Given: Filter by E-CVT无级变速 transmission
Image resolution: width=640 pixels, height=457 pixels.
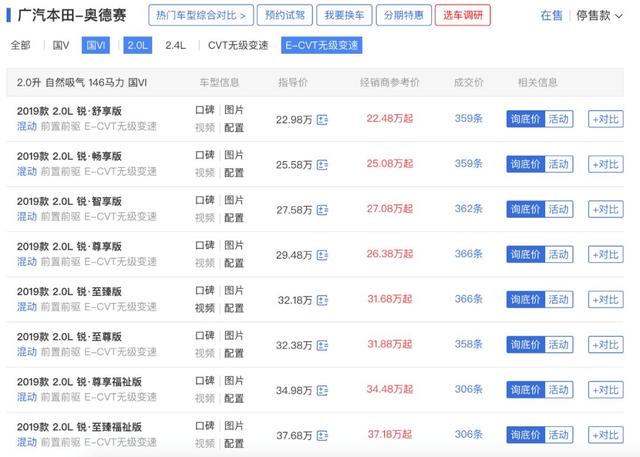Looking at the screenshot, I should coord(322,45).
